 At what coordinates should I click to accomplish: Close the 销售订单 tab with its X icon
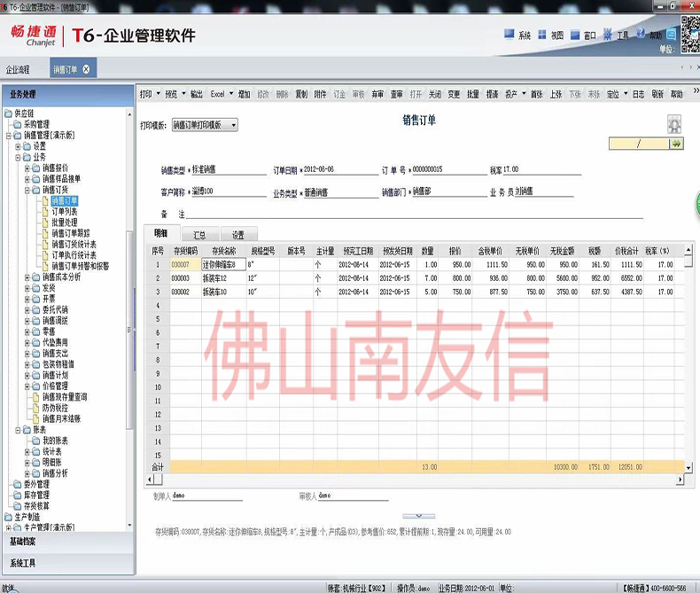tap(86, 69)
